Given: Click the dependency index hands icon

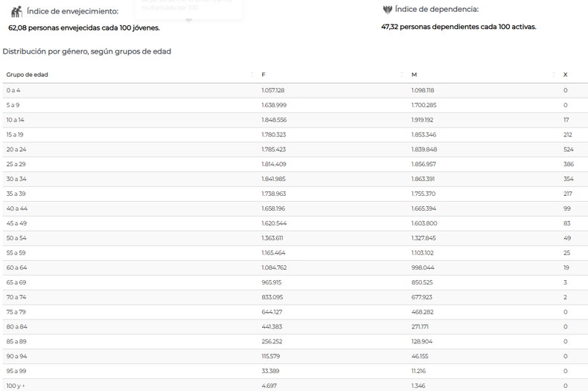Looking at the screenshot, I should [387, 10].
